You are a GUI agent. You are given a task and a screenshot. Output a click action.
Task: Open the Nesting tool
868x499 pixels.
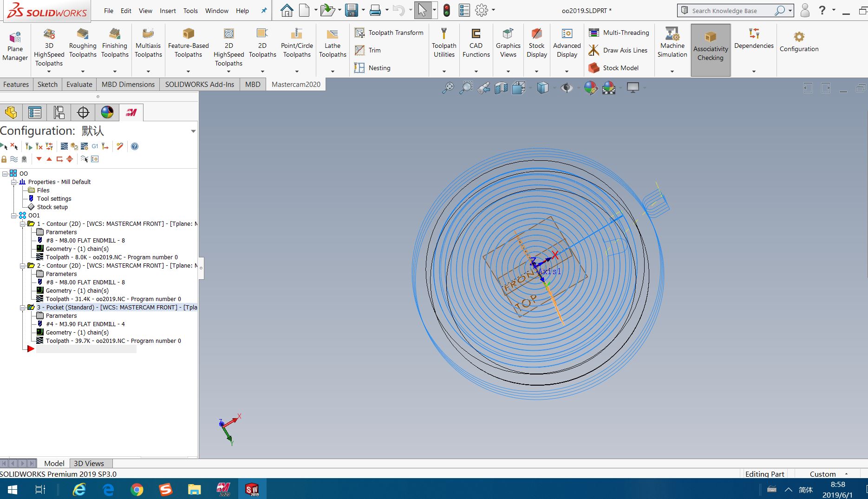(372, 68)
